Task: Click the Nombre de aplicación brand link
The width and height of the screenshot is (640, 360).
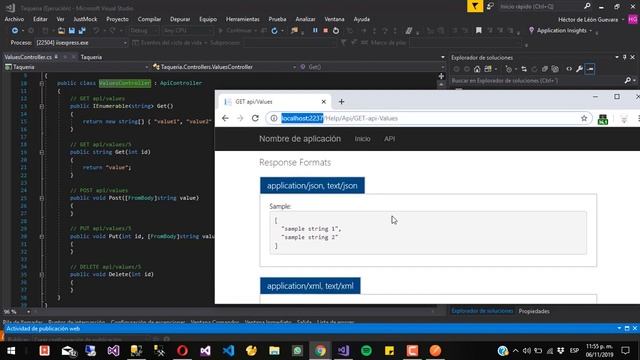Action: 300,139
